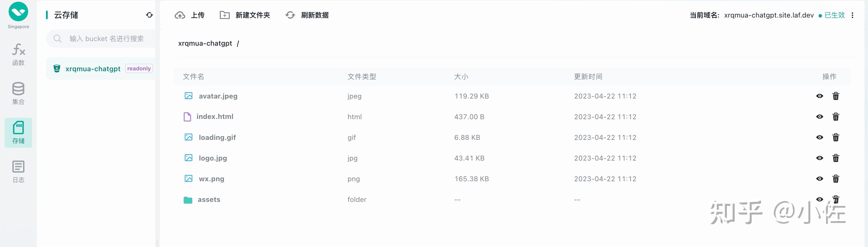Select the xrqmua-chatgpt bucket in the list

coord(100,69)
